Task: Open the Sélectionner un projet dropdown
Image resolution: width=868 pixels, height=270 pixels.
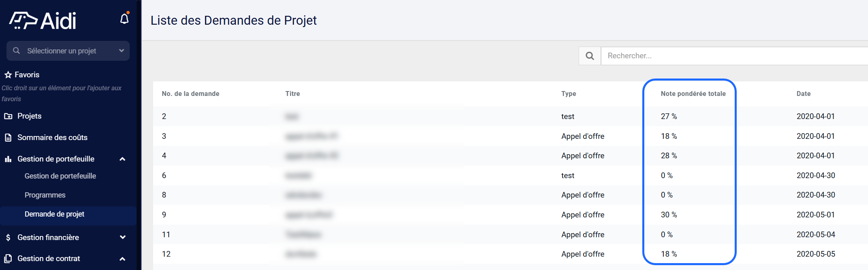Action: pyautogui.click(x=68, y=51)
